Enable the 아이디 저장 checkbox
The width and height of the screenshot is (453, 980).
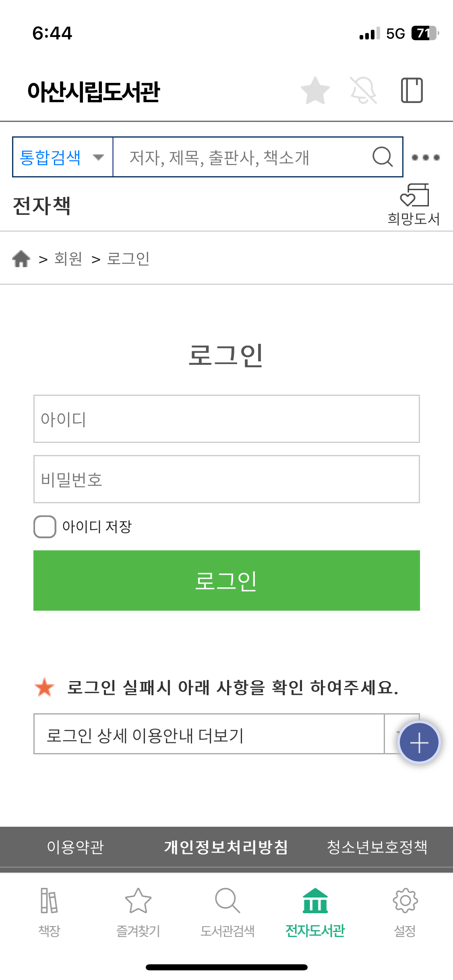(x=44, y=527)
